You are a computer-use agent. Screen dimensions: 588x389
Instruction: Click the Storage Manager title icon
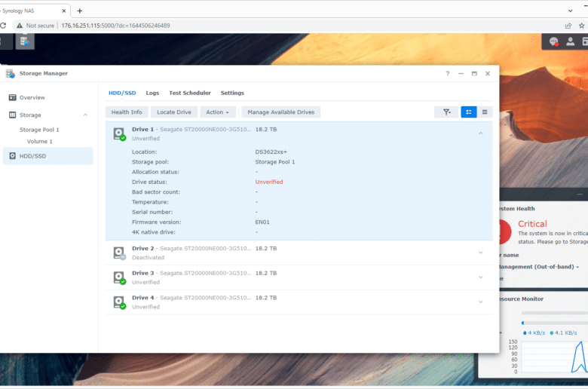[x=10, y=74]
